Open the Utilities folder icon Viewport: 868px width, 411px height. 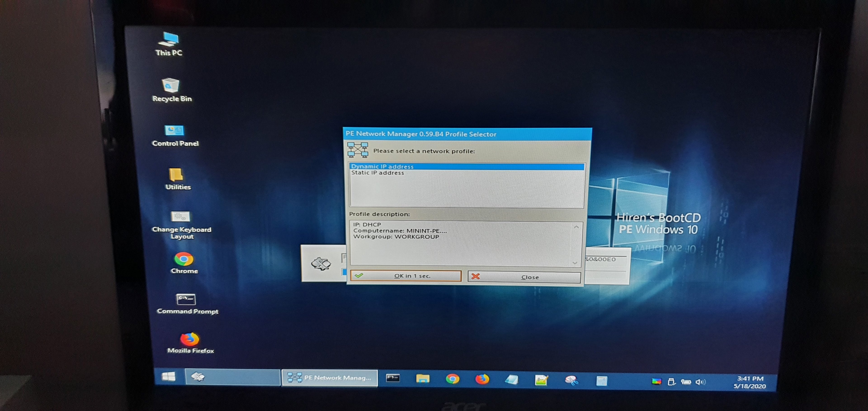pos(176,175)
